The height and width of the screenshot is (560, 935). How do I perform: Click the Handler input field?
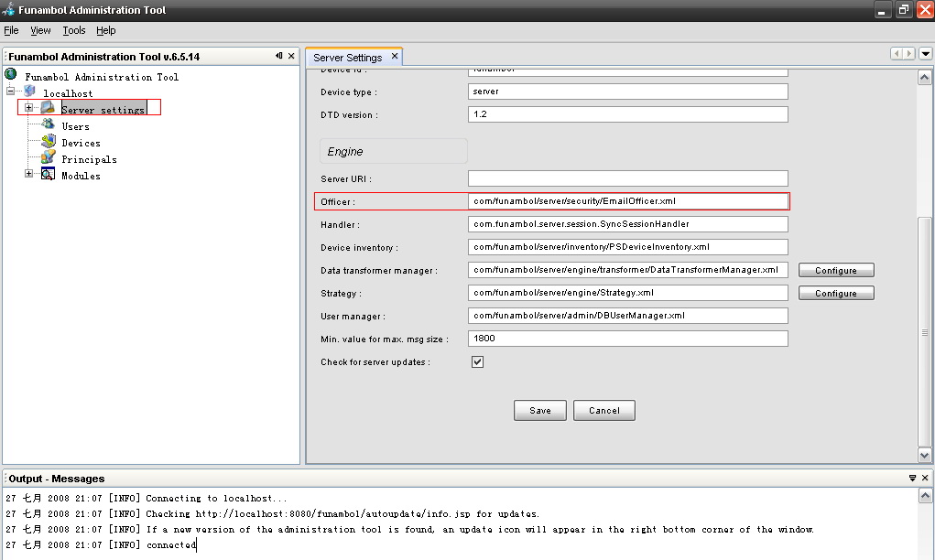(628, 224)
